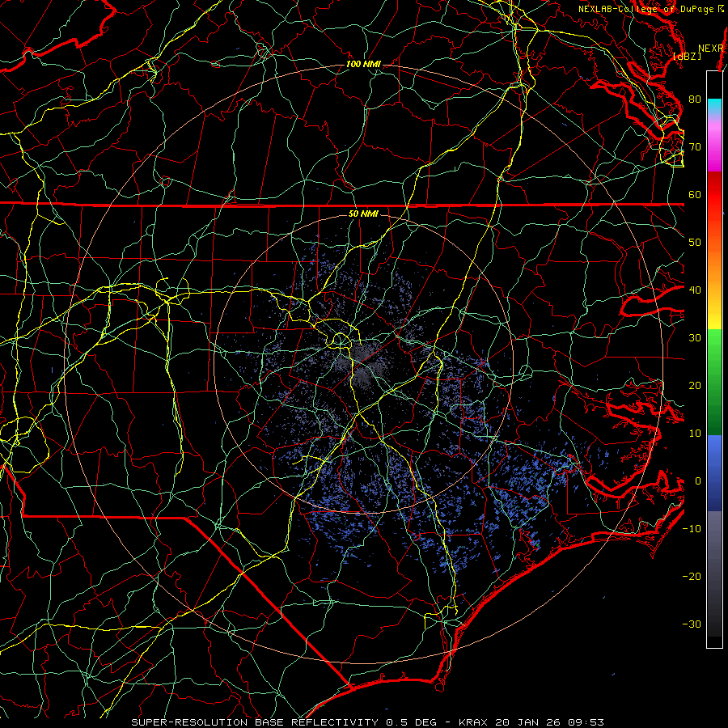The width and height of the screenshot is (728, 728).
Task: Click the 80 value on the reflectivity scale
Action: coord(695,99)
